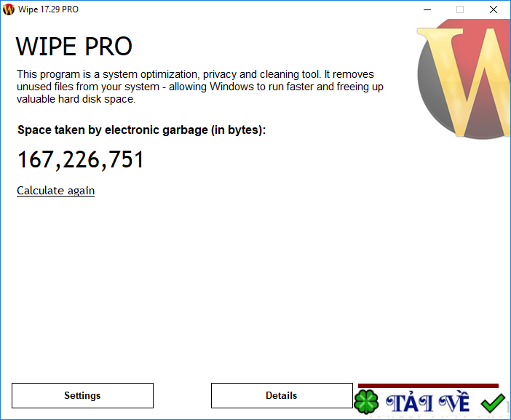
Task: Click 'Space taken by electronic garbage' label
Action: 142,130
